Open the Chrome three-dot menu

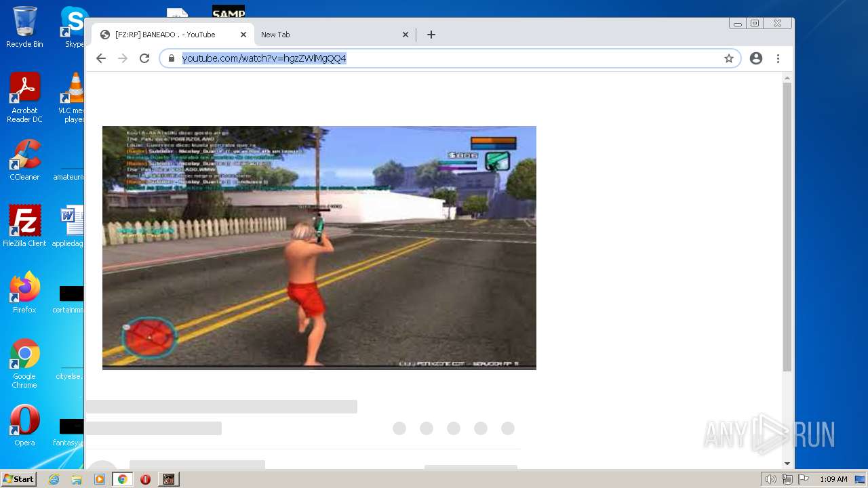[x=778, y=58]
